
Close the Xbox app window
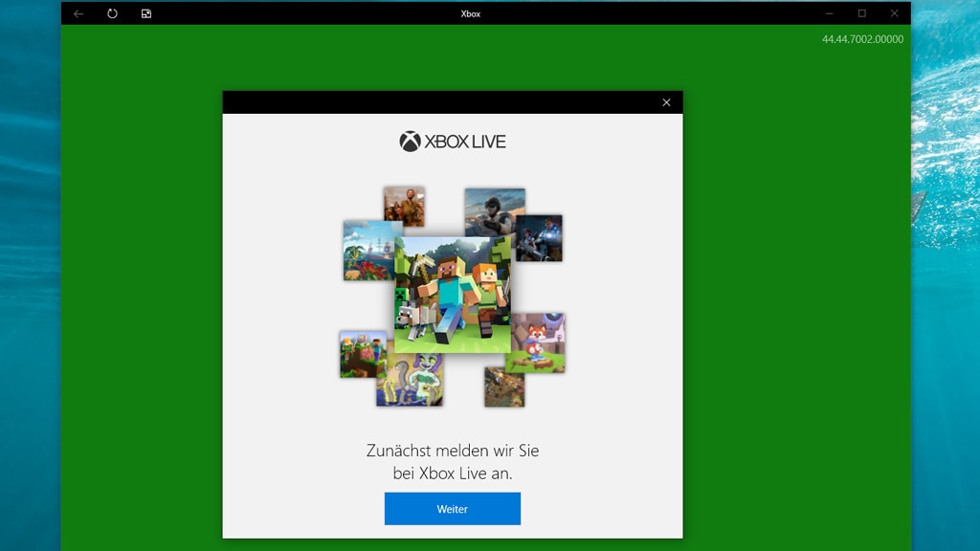pos(895,13)
